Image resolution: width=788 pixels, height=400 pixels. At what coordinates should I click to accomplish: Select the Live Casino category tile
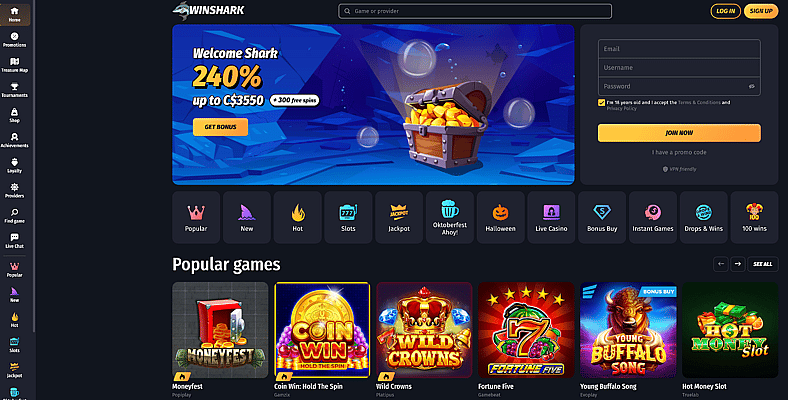pyautogui.click(x=551, y=217)
